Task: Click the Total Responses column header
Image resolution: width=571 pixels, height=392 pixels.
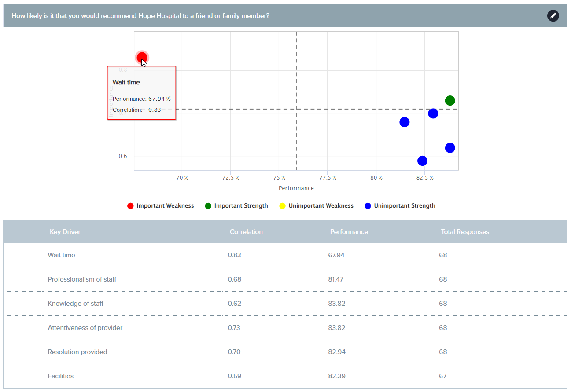Action: pos(465,232)
